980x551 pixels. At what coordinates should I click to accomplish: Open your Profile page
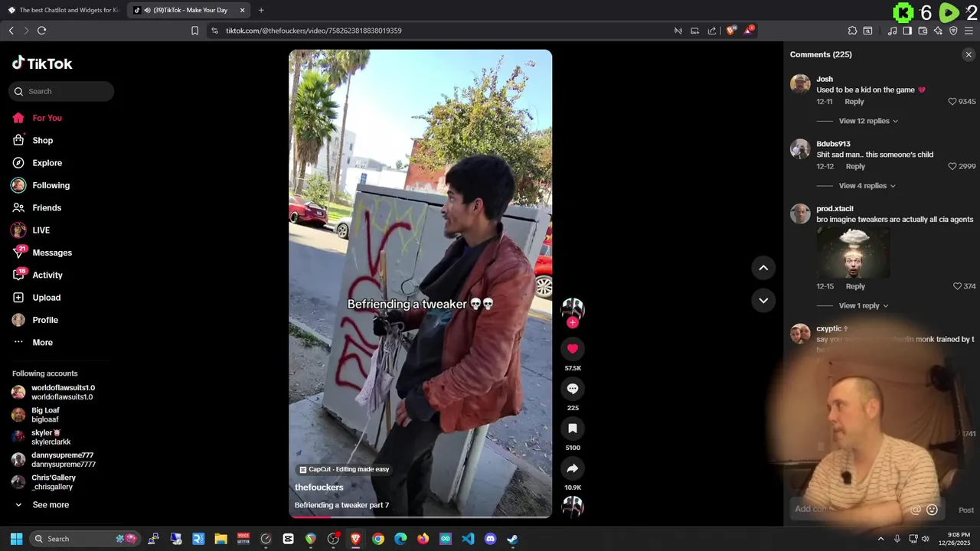[45, 320]
